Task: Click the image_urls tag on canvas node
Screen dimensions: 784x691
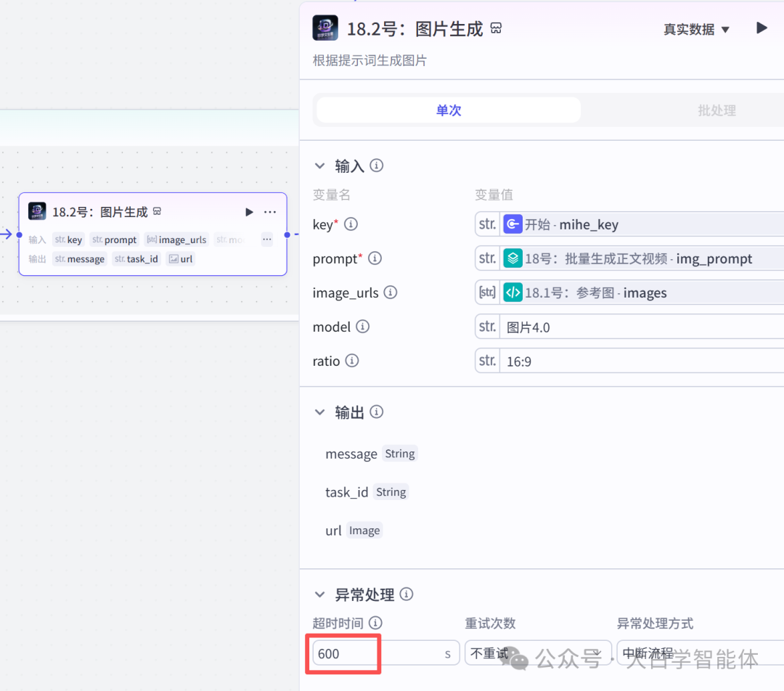Action: 176,240
